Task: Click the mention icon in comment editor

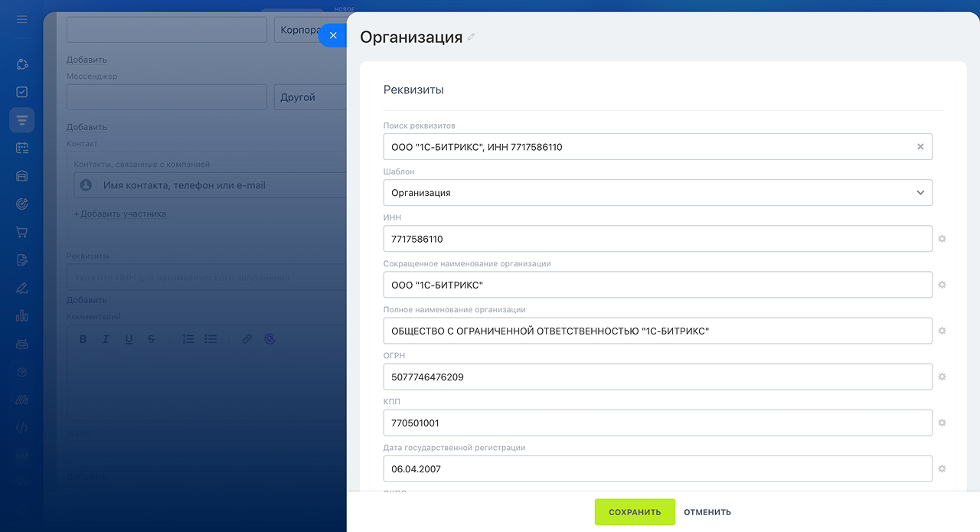Action: (x=269, y=339)
